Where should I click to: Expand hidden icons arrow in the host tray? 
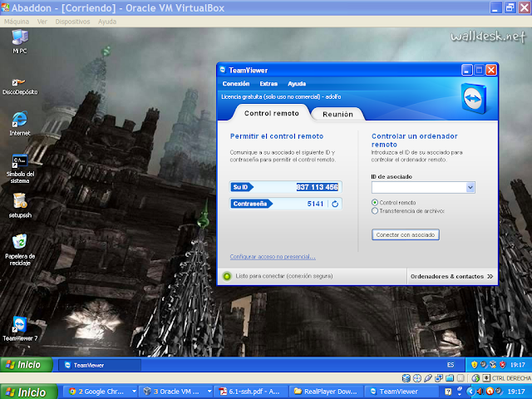tap(470, 392)
